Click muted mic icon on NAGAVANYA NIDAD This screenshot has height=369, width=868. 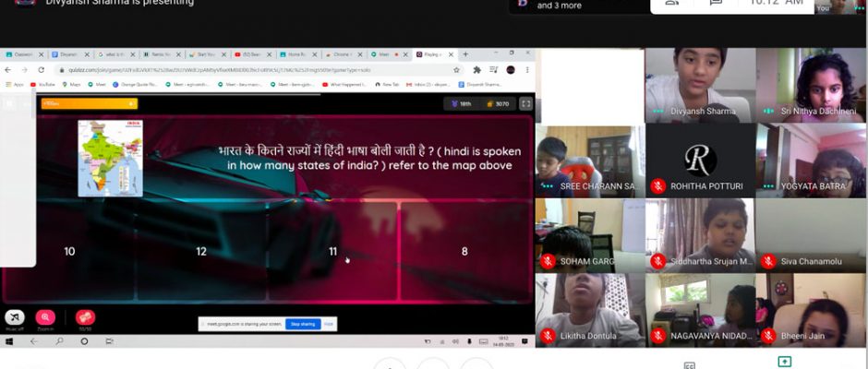(x=658, y=336)
